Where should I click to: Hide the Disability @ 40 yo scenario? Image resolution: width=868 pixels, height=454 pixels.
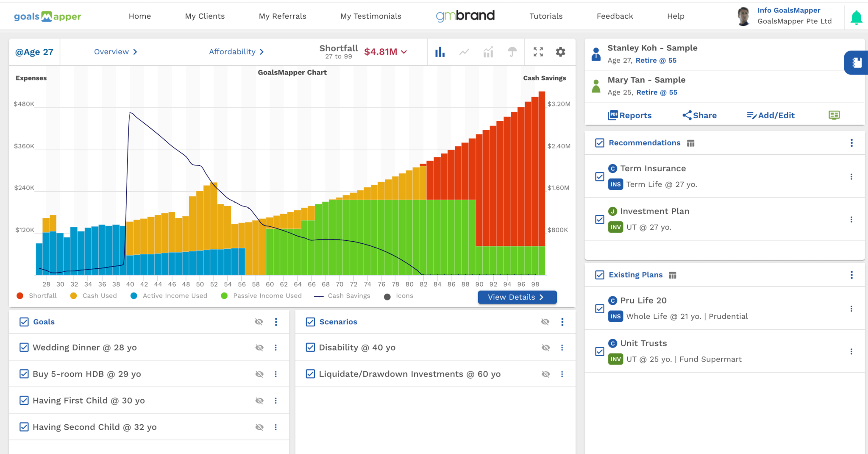[x=545, y=348]
